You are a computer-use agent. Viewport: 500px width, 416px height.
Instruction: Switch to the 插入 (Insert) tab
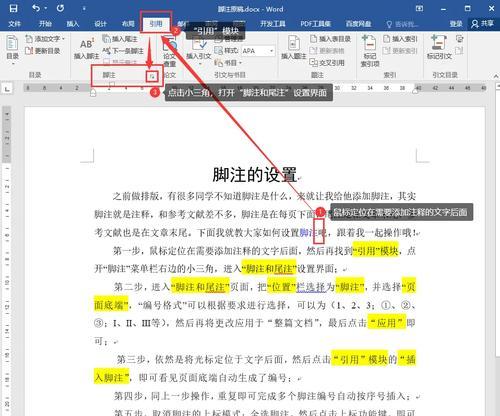72,24
